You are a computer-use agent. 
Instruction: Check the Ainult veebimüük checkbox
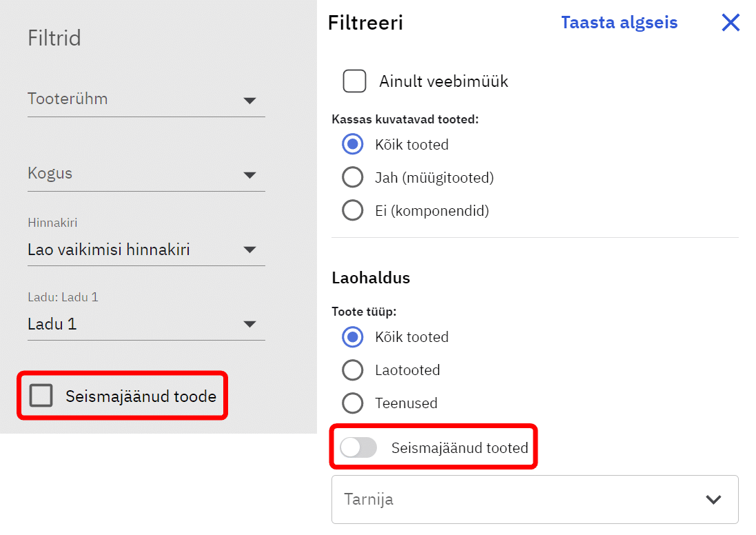(354, 81)
